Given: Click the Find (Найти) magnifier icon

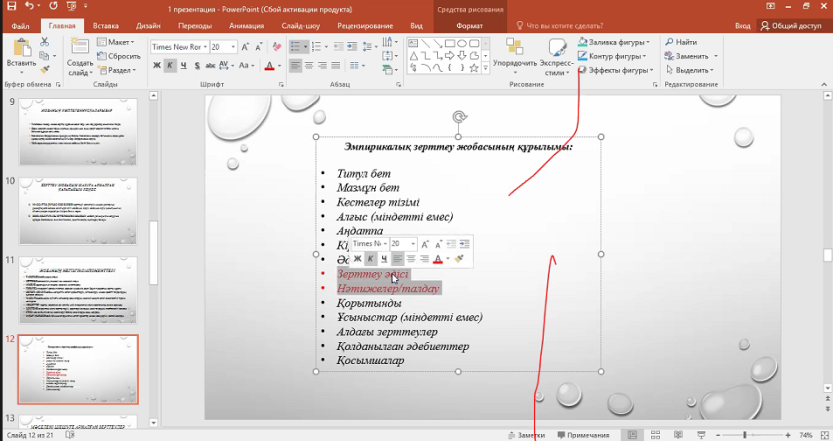Looking at the screenshot, I should (x=668, y=43).
